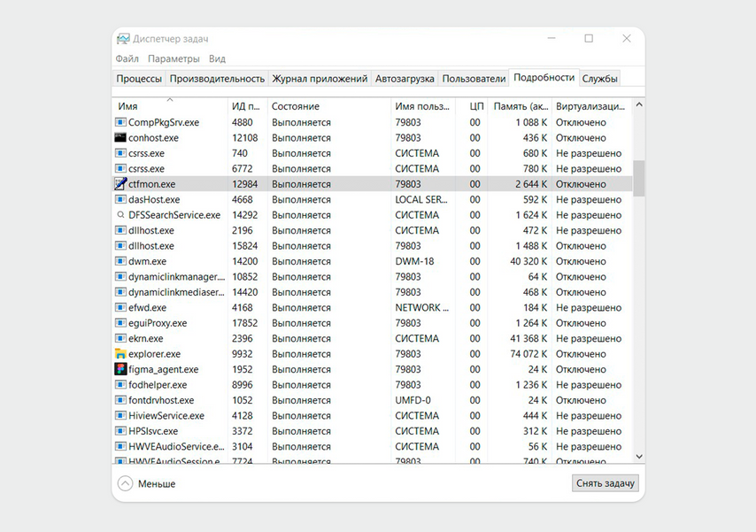Click the figma_agent.exe process name
756x532 pixels.
(164, 369)
